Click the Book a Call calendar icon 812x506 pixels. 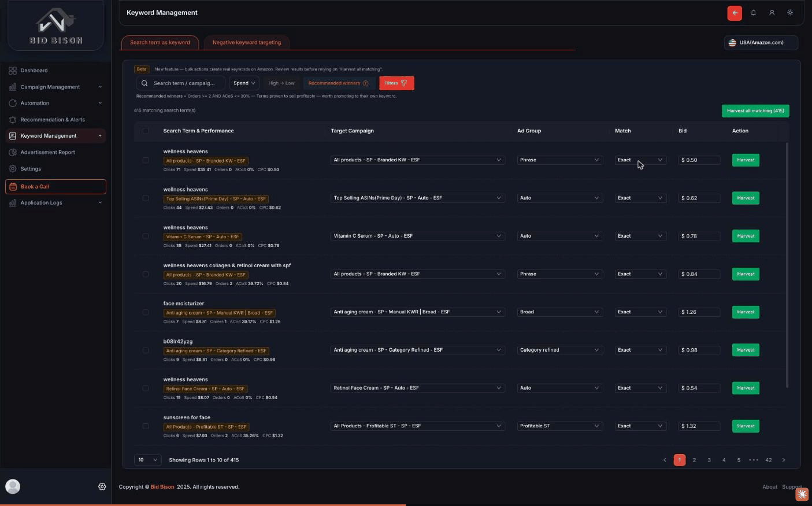coord(13,186)
